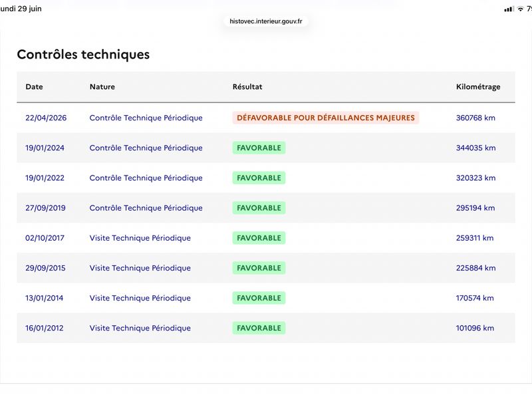Click the FAVORABLE badge for 02/10/2017
532x399 pixels.
(x=259, y=238)
